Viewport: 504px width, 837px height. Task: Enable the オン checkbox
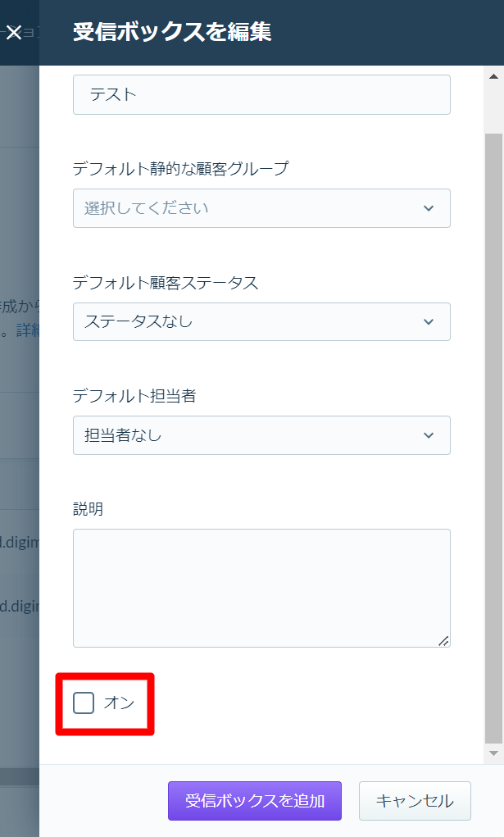(x=82, y=703)
